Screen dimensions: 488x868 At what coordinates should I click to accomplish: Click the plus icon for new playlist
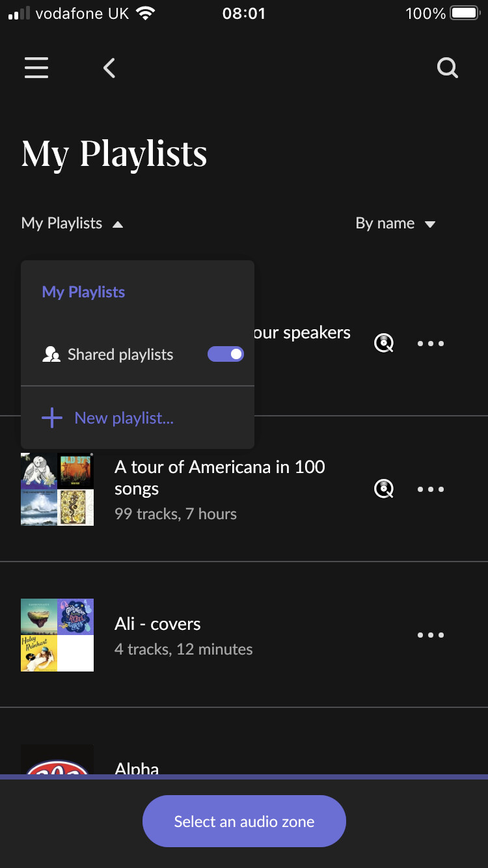click(x=52, y=418)
